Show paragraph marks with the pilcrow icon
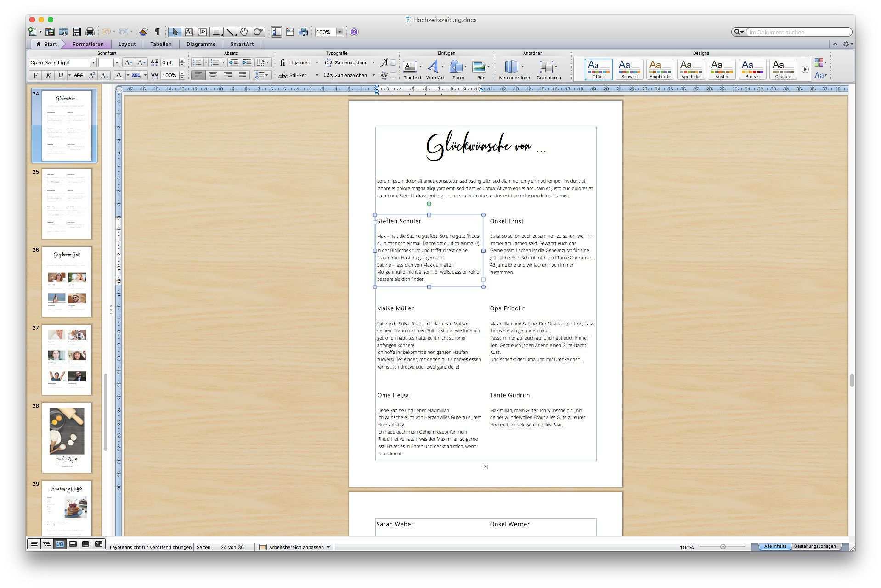The width and height of the screenshot is (881, 588). pyautogui.click(x=157, y=32)
